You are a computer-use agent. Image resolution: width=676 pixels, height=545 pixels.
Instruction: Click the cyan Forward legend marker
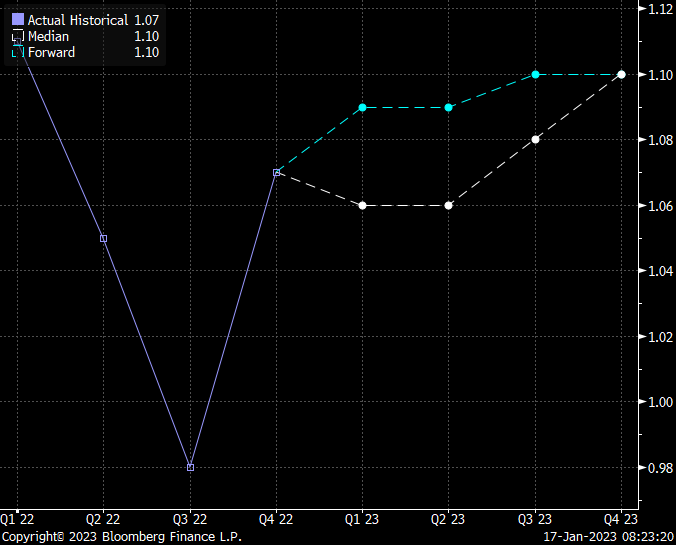pos(18,53)
